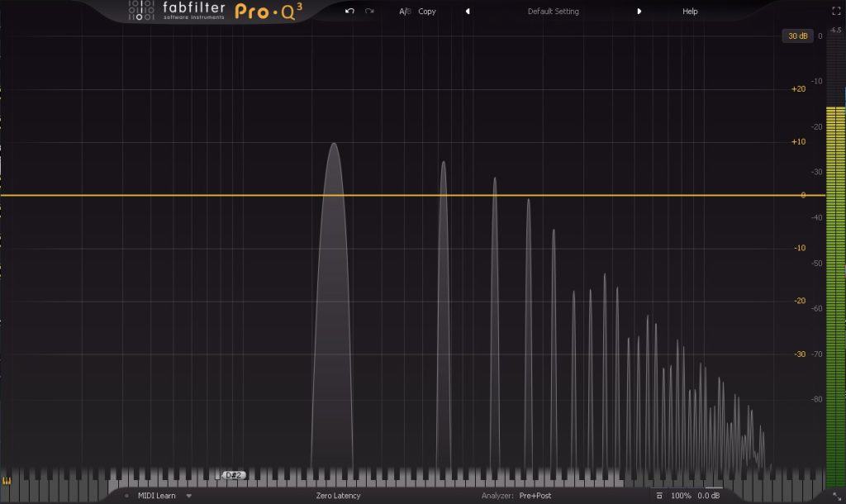Load the previous preset with left arrow
This screenshot has width=846, height=504.
coord(468,11)
